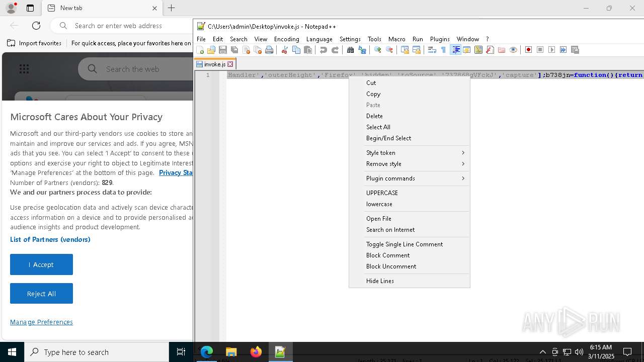Click the Synchronize Horizontal Scrolling icon
The height and width of the screenshot is (362, 644).
click(x=416, y=50)
